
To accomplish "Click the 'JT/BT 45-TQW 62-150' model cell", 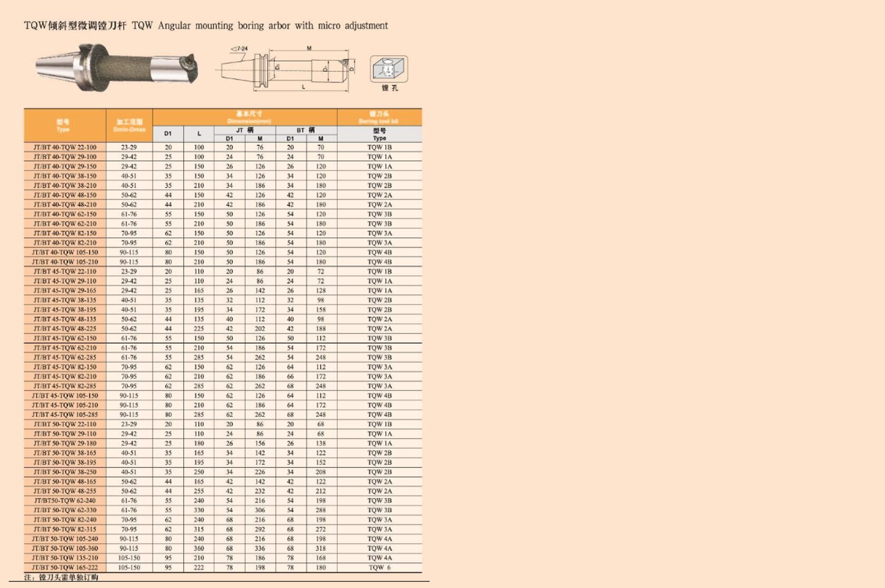I will coord(65,338).
